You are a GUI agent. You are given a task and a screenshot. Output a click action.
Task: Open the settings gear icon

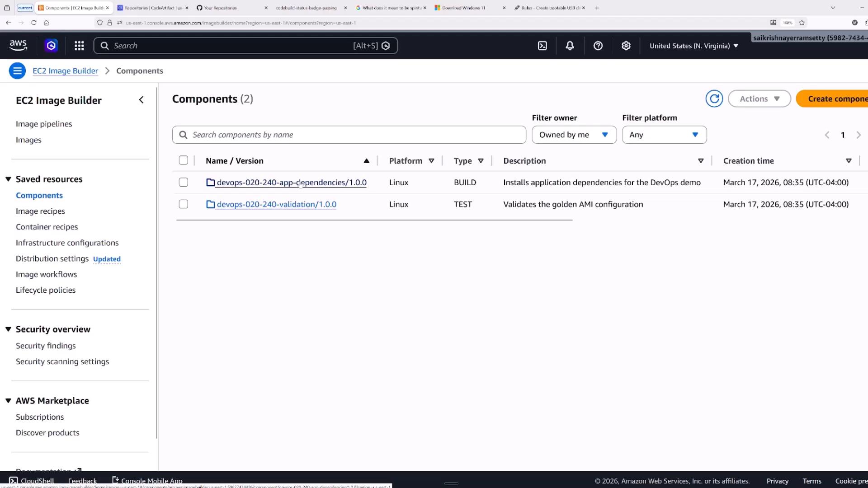(626, 46)
